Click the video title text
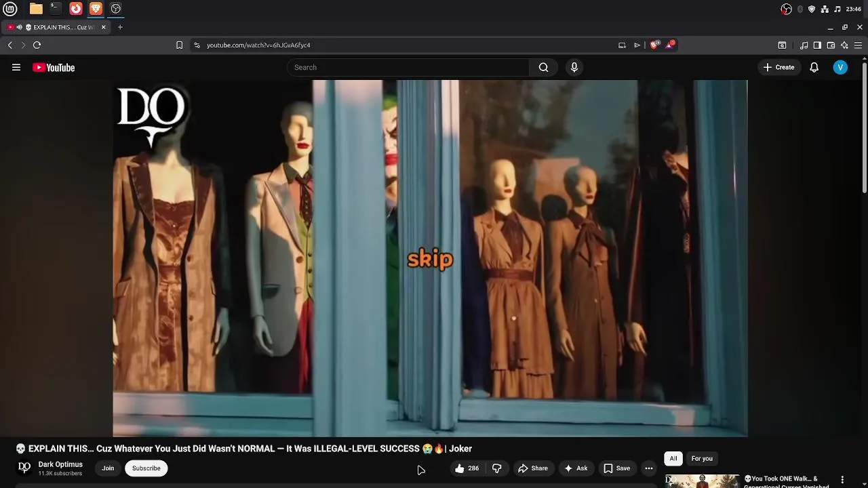The width and height of the screenshot is (868, 488). tap(243, 449)
